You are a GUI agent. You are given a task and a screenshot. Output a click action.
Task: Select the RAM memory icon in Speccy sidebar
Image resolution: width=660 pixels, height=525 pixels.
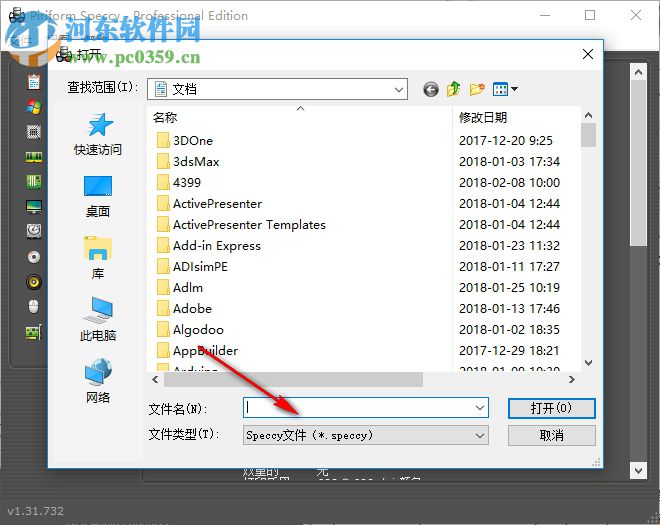coord(34,157)
